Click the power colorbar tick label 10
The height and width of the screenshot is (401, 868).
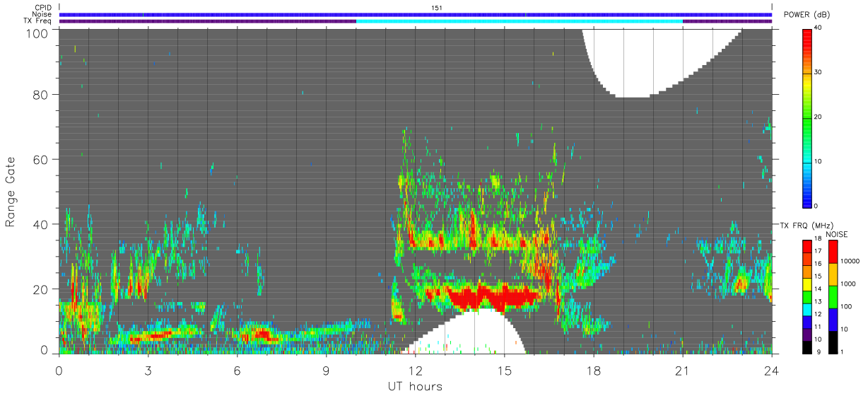818,161
